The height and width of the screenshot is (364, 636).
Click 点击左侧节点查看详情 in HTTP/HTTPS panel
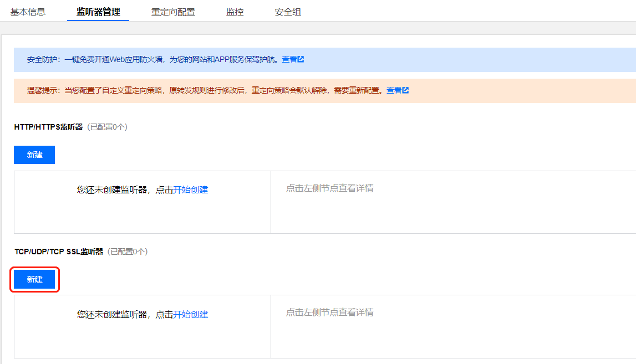point(329,188)
